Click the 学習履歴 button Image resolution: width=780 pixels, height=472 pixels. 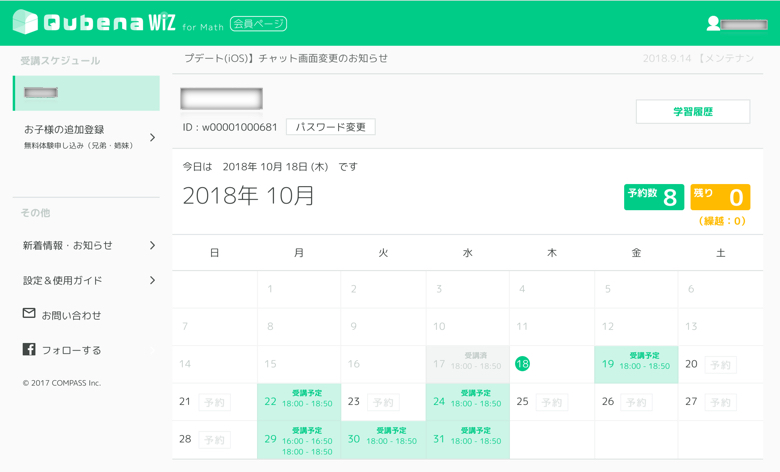(x=693, y=111)
